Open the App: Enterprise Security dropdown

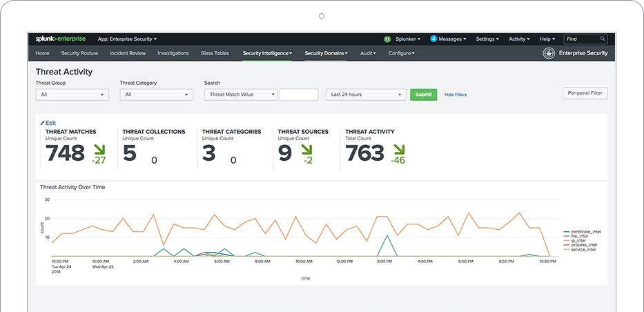[x=127, y=39]
